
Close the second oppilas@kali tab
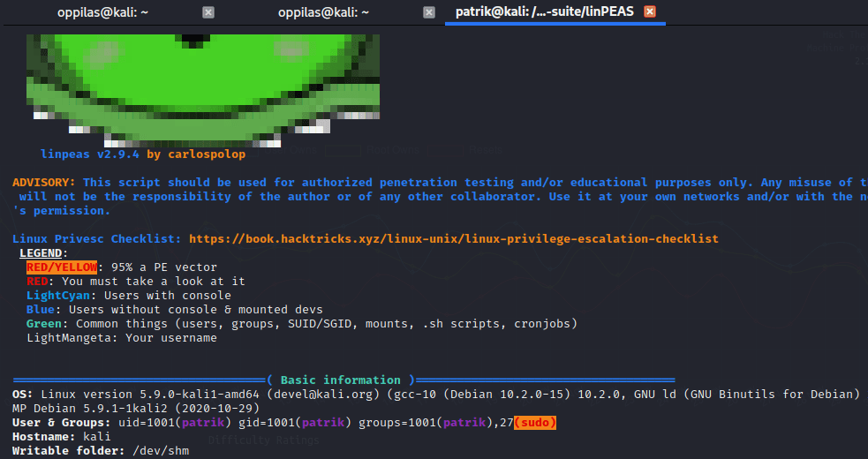429,12
